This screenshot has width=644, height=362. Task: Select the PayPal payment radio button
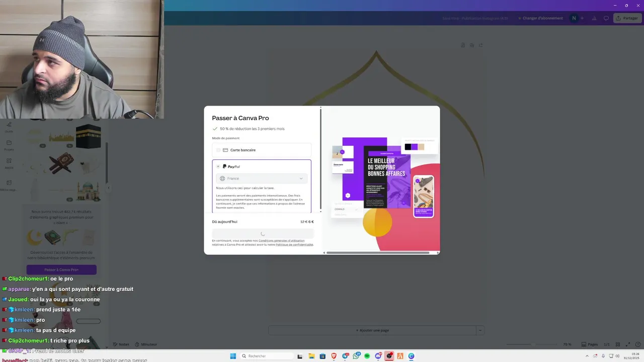pos(218,166)
